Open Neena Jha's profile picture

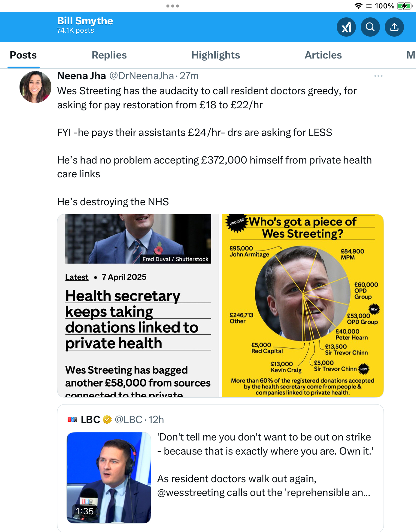click(35, 87)
